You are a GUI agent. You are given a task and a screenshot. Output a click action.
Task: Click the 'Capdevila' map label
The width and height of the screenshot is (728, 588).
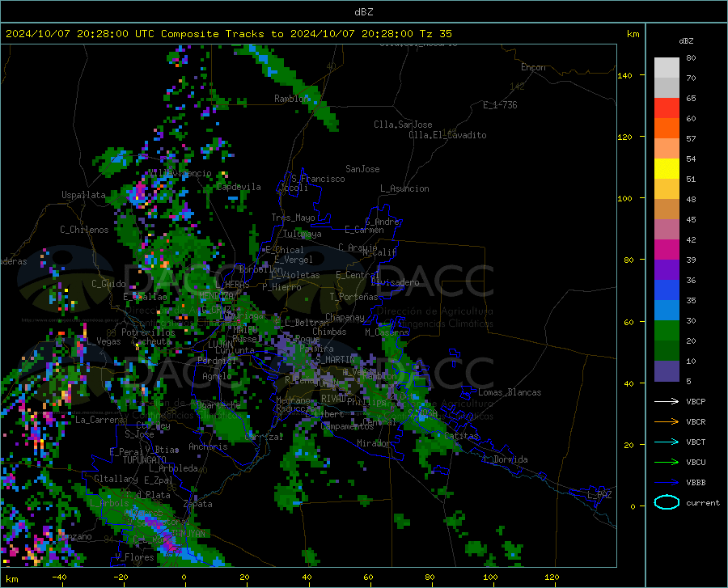(x=239, y=187)
